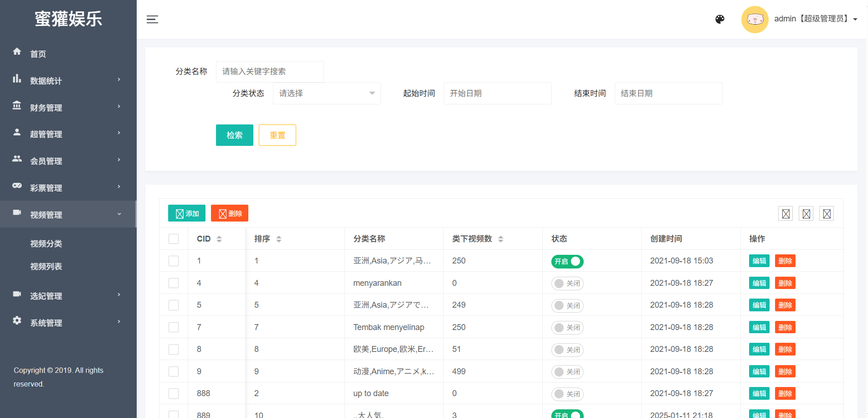Click the gamepad icon for 彩票管理
Image resolution: width=868 pixels, height=418 pixels.
click(x=17, y=186)
